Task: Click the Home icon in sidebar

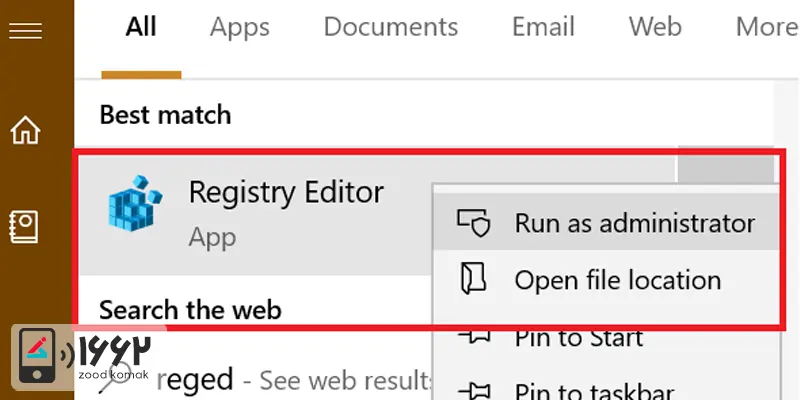Action: coord(25,130)
